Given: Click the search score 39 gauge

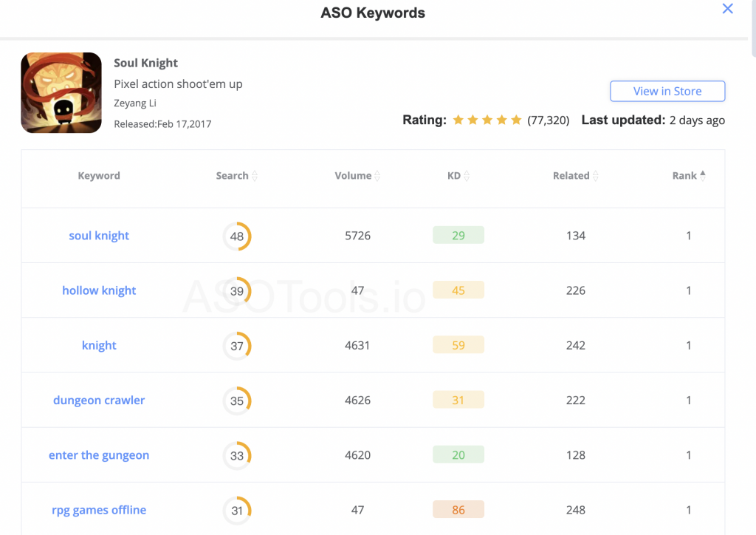Looking at the screenshot, I should [x=237, y=291].
